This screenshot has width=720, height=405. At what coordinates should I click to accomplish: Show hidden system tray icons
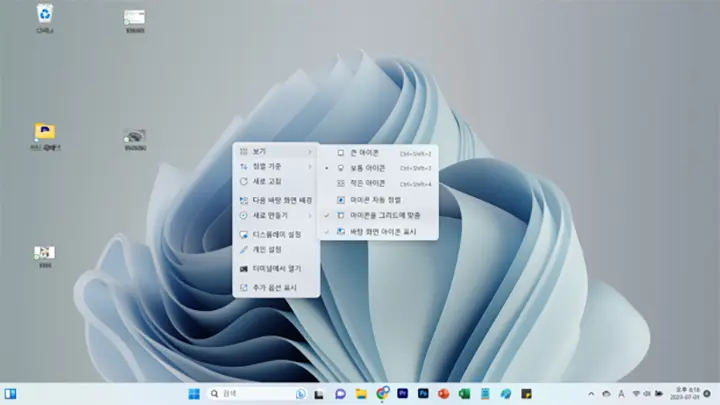(x=591, y=394)
